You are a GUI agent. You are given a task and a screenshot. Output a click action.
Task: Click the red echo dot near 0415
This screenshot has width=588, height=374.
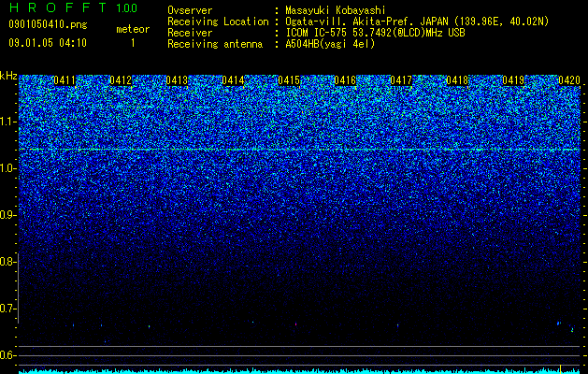pyautogui.click(x=296, y=324)
